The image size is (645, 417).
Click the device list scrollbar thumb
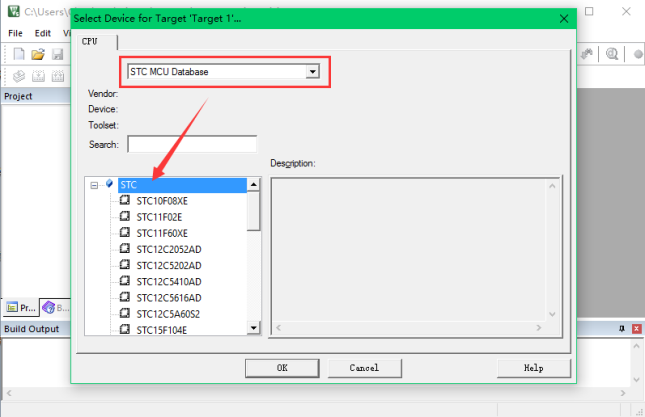(254, 211)
